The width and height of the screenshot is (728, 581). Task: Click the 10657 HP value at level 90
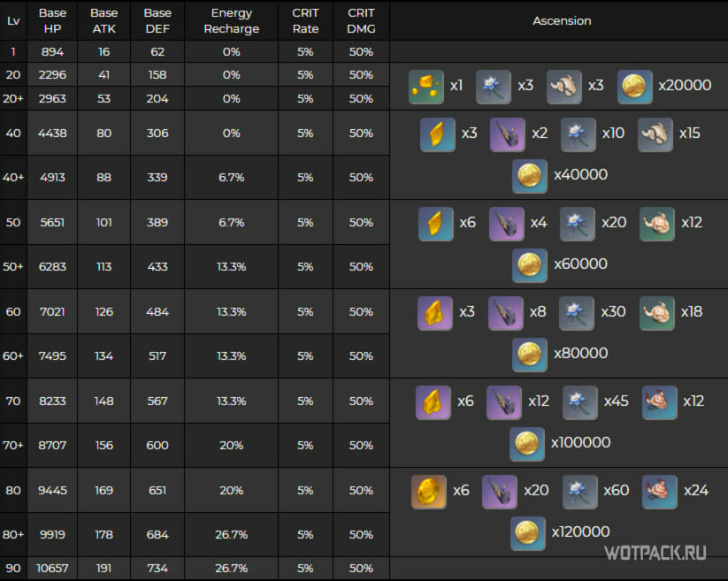[52, 570]
